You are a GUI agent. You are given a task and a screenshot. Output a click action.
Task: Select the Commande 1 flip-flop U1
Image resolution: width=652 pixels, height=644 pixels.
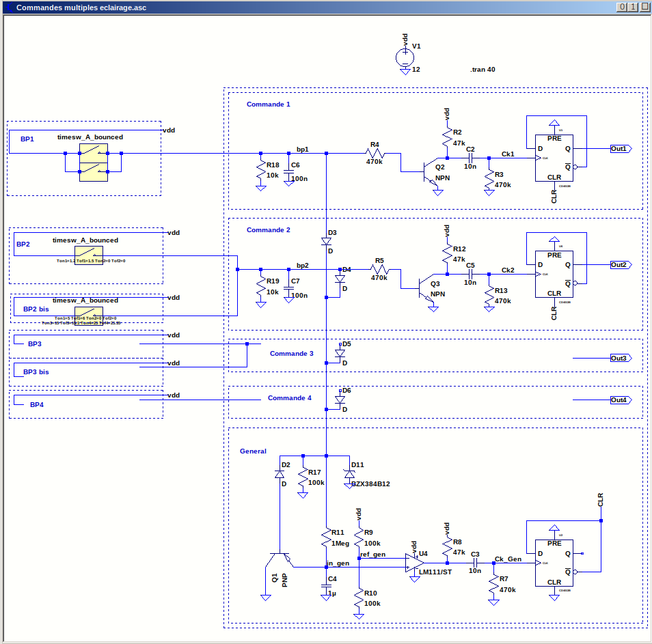(x=554, y=158)
